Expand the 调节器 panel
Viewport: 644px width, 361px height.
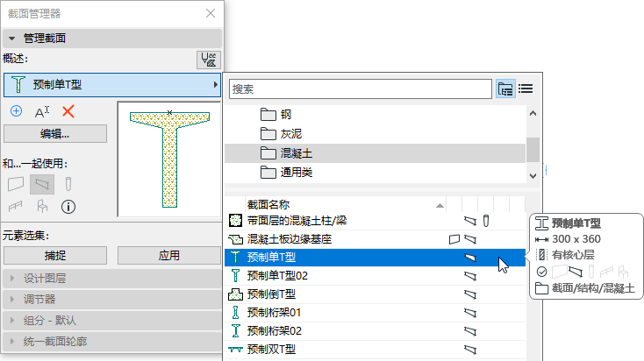tap(112, 300)
